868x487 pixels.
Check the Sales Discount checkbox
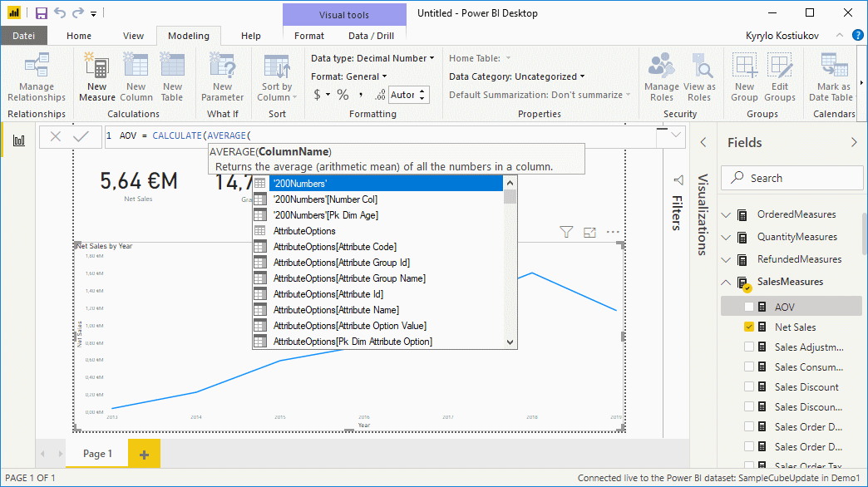click(x=749, y=386)
